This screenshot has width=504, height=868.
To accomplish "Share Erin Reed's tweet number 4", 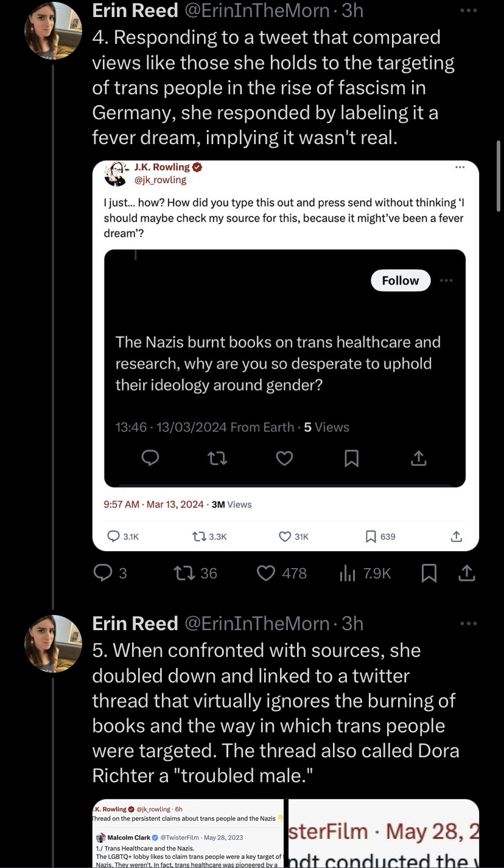I will click(466, 573).
